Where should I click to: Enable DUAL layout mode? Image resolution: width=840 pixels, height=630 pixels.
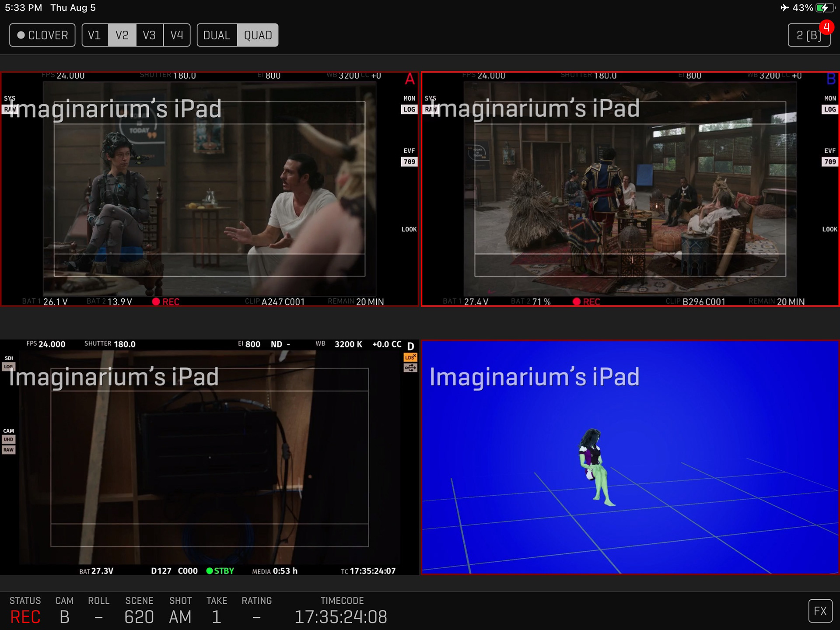[x=217, y=35]
